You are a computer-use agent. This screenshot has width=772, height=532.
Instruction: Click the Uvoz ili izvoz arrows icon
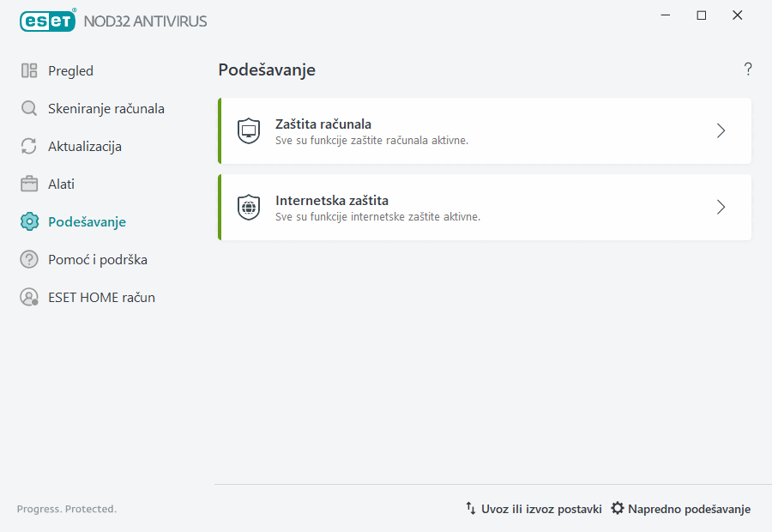point(471,508)
